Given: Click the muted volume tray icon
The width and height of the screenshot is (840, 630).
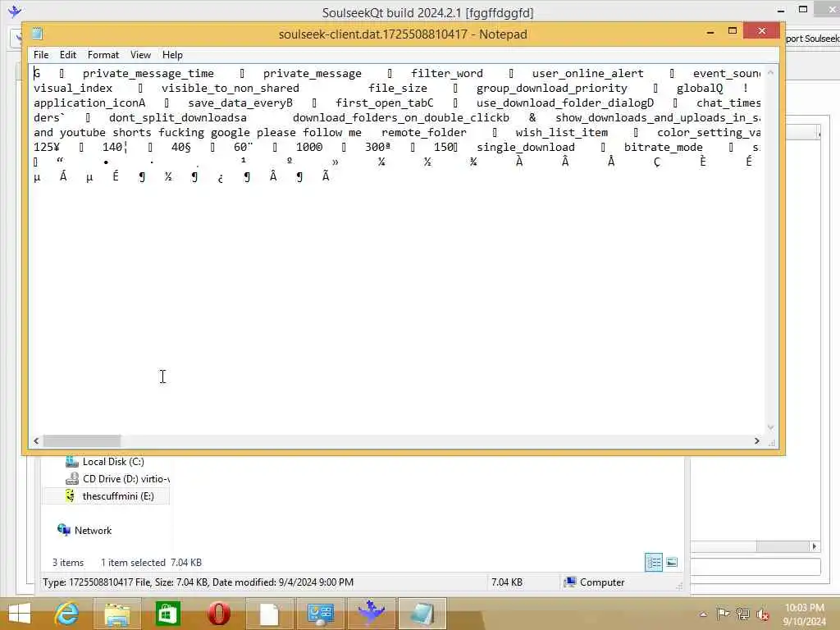Looking at the screenshot, I should coord(763,614).
